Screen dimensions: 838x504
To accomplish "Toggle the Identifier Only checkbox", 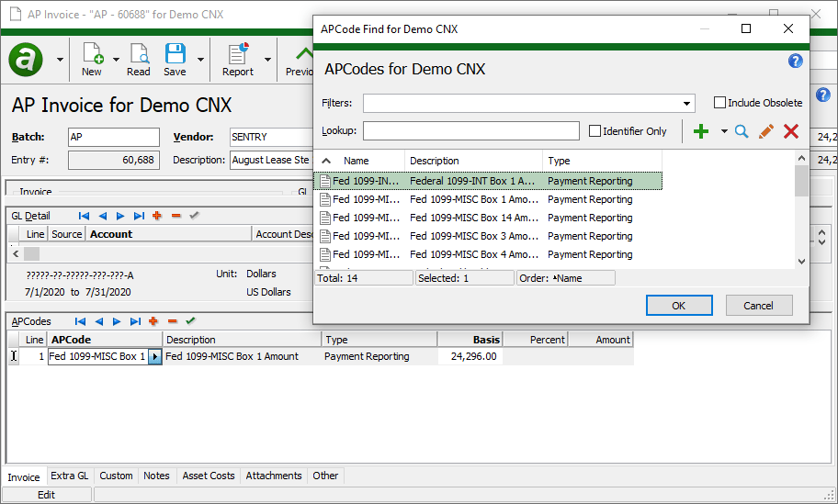I will click(595, 131).
